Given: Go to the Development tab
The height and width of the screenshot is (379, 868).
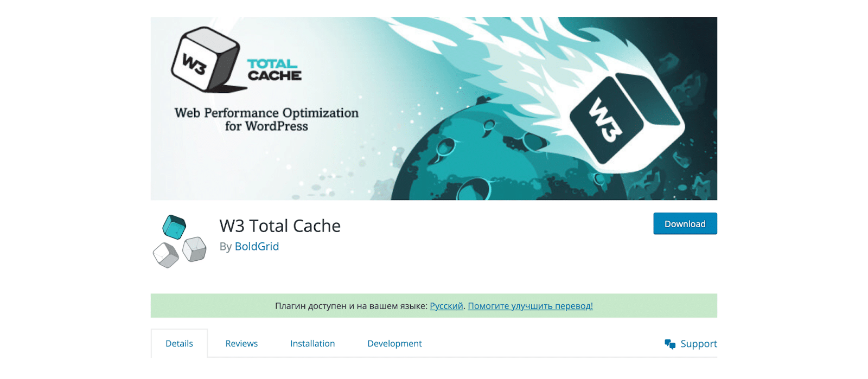Looking at the screenshot, I should (x=394, y=343).
